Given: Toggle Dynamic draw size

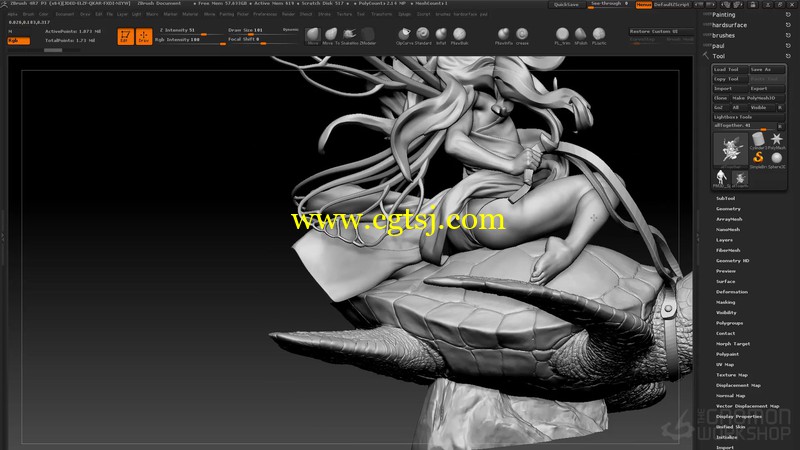Looking at the screenshot, I should (290, 30).
